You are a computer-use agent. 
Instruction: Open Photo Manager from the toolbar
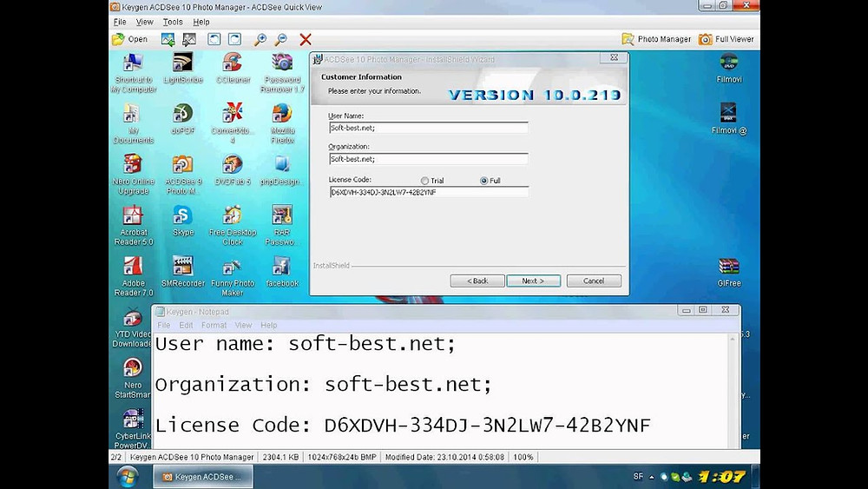pyautogui.click(x=656, y=39)
